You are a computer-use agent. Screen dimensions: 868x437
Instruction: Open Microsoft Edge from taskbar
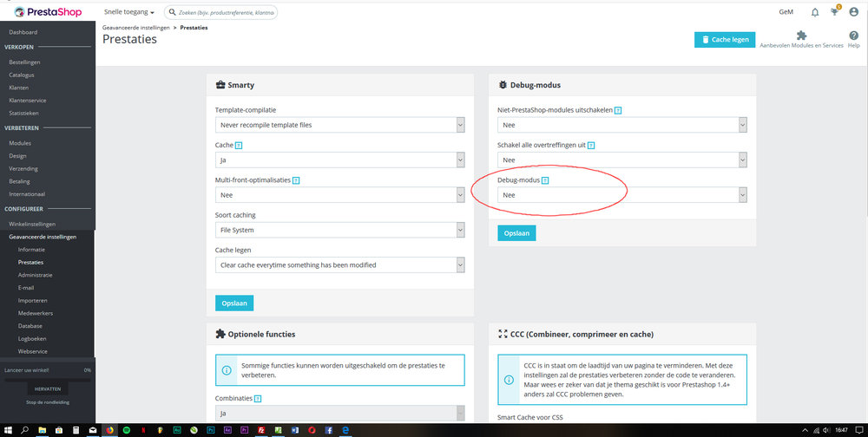[345, 430]
